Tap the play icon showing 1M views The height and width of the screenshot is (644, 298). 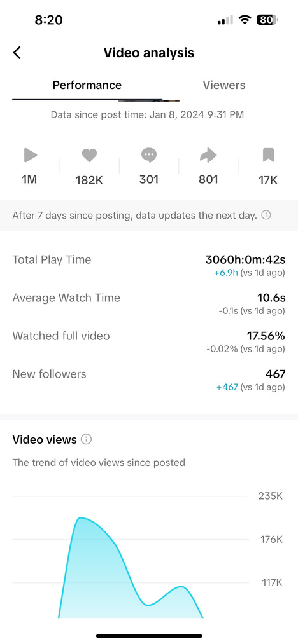point(30,155)
